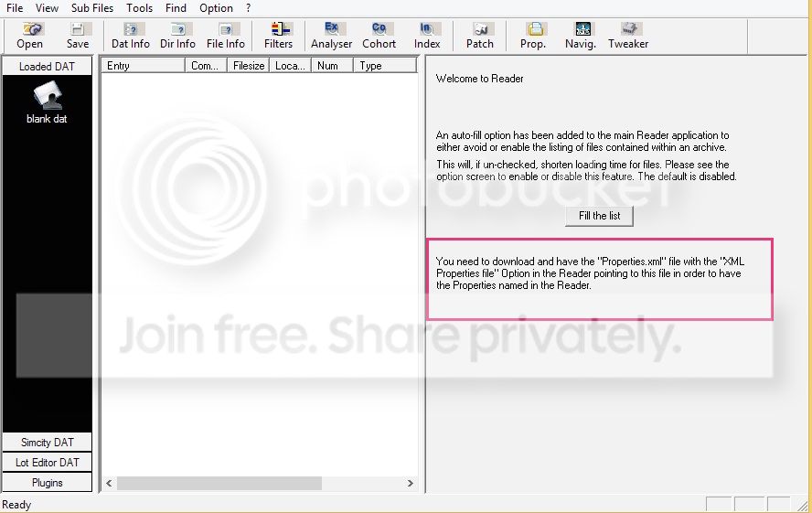Open Dir Info toolbar icon
The width and height of the screenshot is (812, 513).
click(177, 35)
